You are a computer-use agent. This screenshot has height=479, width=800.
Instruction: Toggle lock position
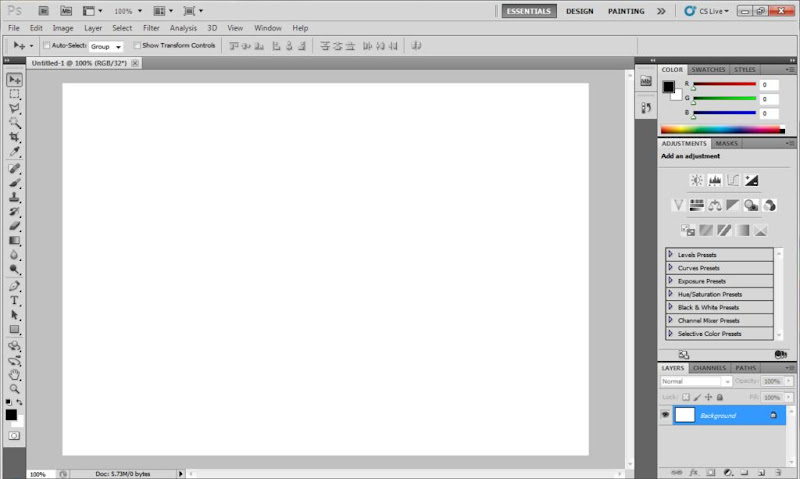coord(709,397)
